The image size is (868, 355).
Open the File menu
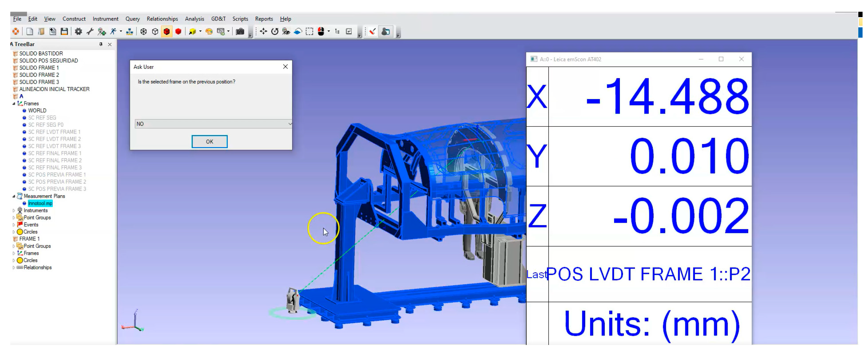(17, 19)
